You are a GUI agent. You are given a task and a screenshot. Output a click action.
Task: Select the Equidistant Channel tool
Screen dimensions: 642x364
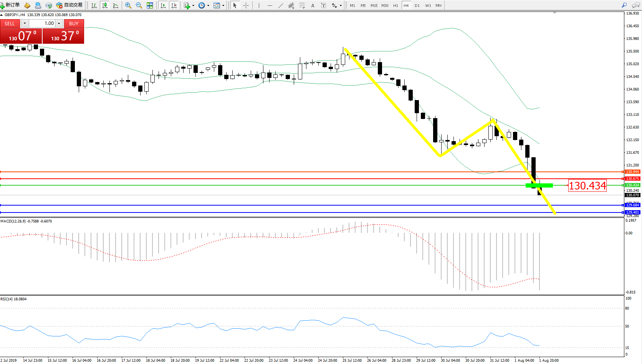pyautogui.click(x=291, y=5)
